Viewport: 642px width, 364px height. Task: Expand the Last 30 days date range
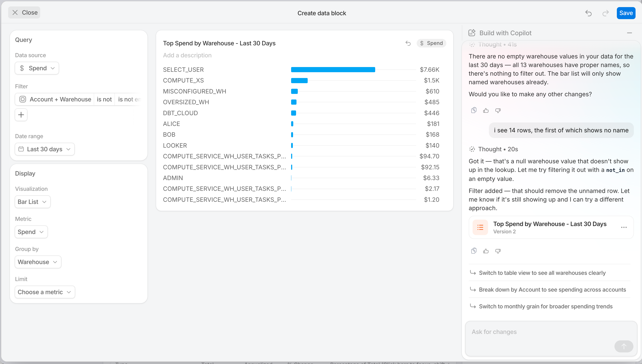click(x=45, y=149)
